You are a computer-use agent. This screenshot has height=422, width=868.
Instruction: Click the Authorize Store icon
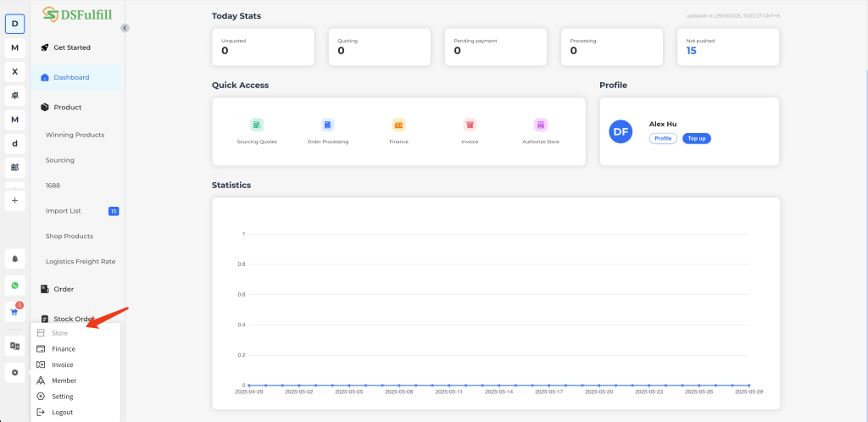tap(540, 125)
